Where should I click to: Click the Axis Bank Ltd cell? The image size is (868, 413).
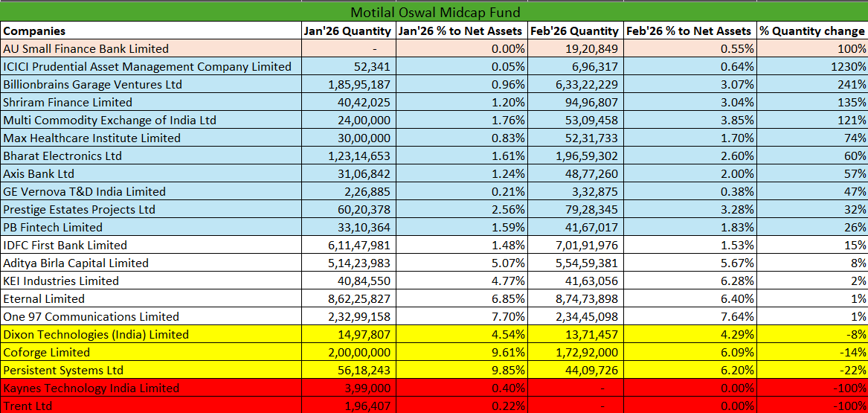click(x=150, y=174)
